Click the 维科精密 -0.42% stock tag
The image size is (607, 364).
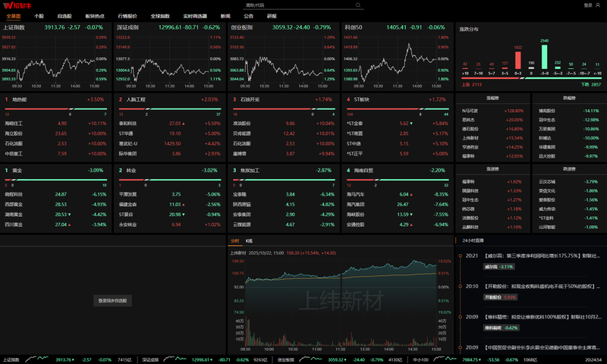[502, 328]
